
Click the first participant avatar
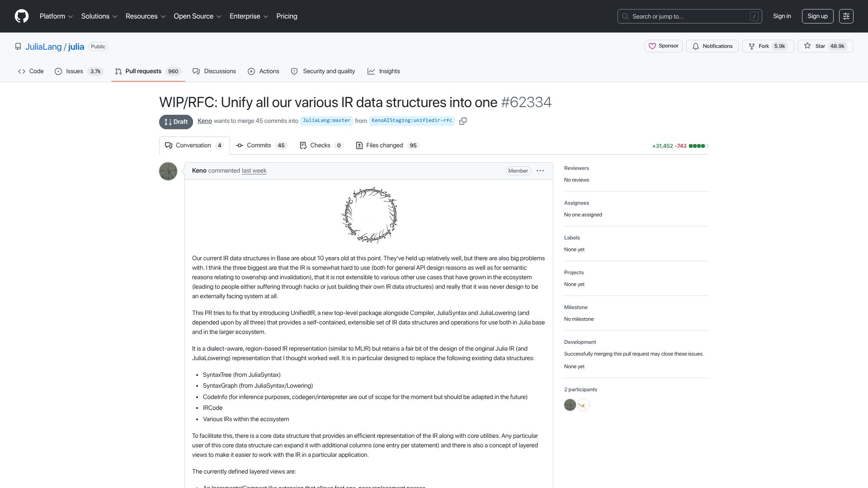tap(570, 405)
